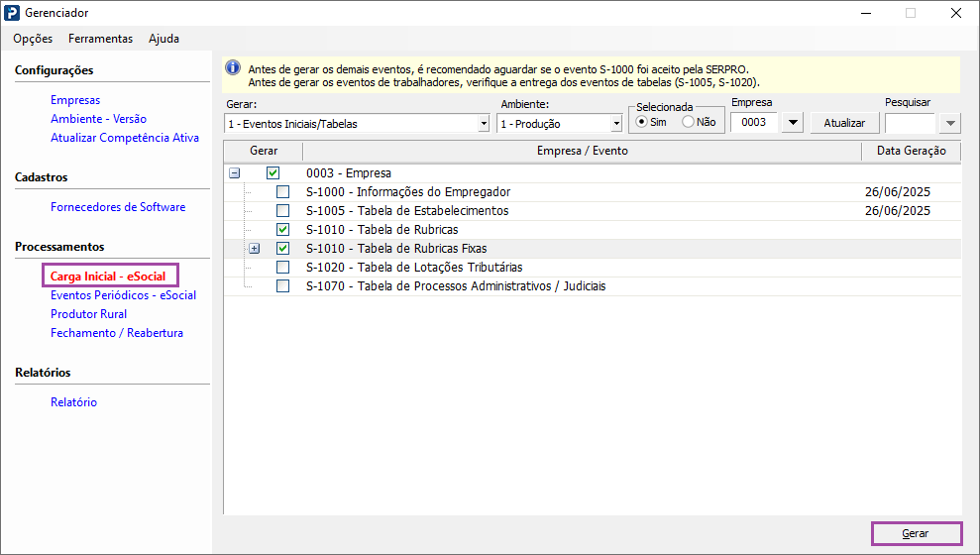Open the Pesquisar dropdown arrow
This screenshot has height=555, width=980.
[x=950, y=123]
